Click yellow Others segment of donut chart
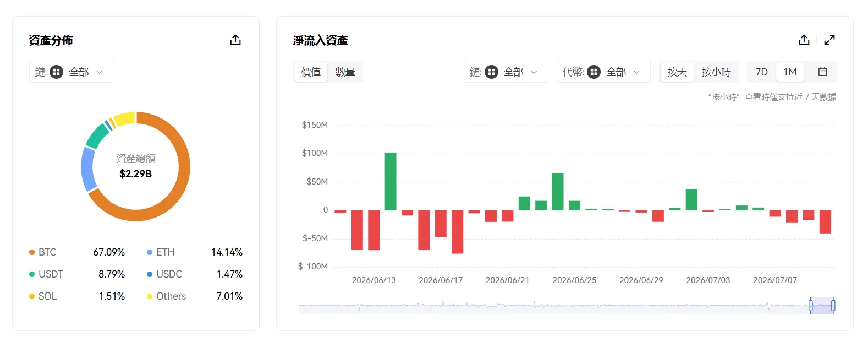The width and height of the screenshot is (868, 347). [125, 119]
